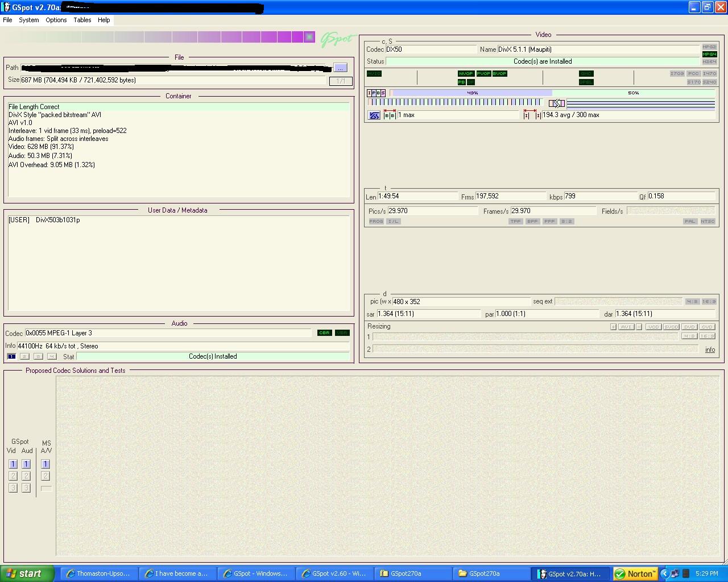Click the purple progress gradient bar
728x582 pixels.
[159, 37]
